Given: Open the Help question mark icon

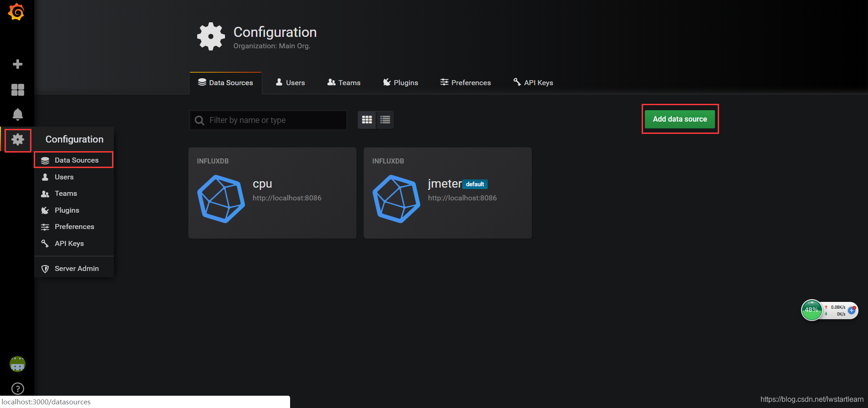Looking at the screenshot, I should 17,388.
